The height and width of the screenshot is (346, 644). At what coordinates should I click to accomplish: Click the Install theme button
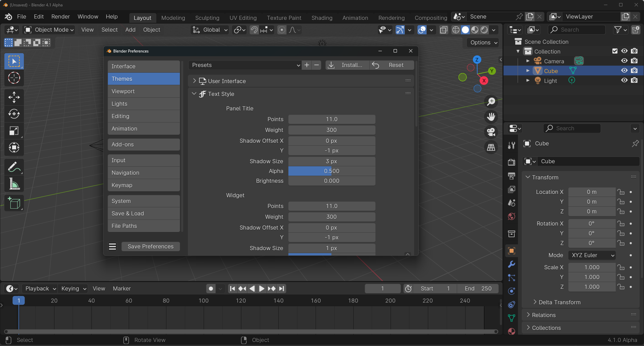[x=347, y=65]
